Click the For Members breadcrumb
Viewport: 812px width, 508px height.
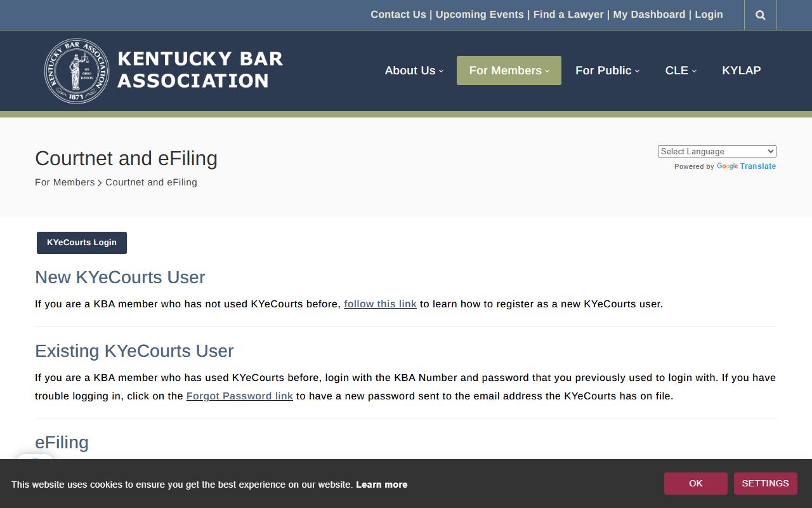65,182
